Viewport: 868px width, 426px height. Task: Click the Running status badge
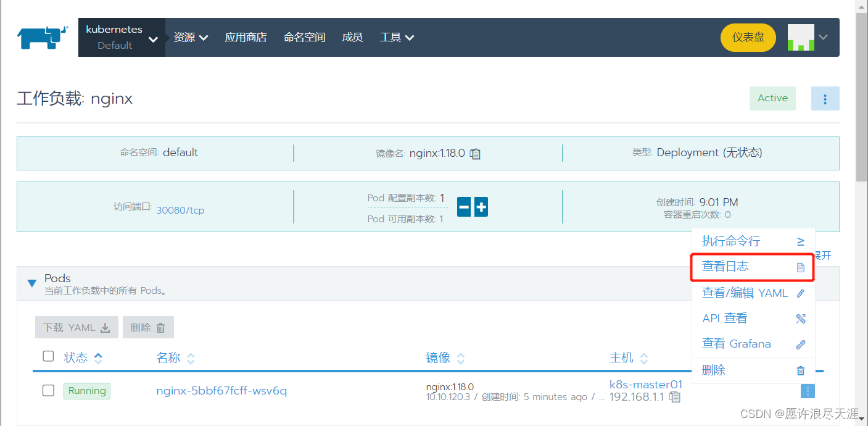(x=87, y=391)
